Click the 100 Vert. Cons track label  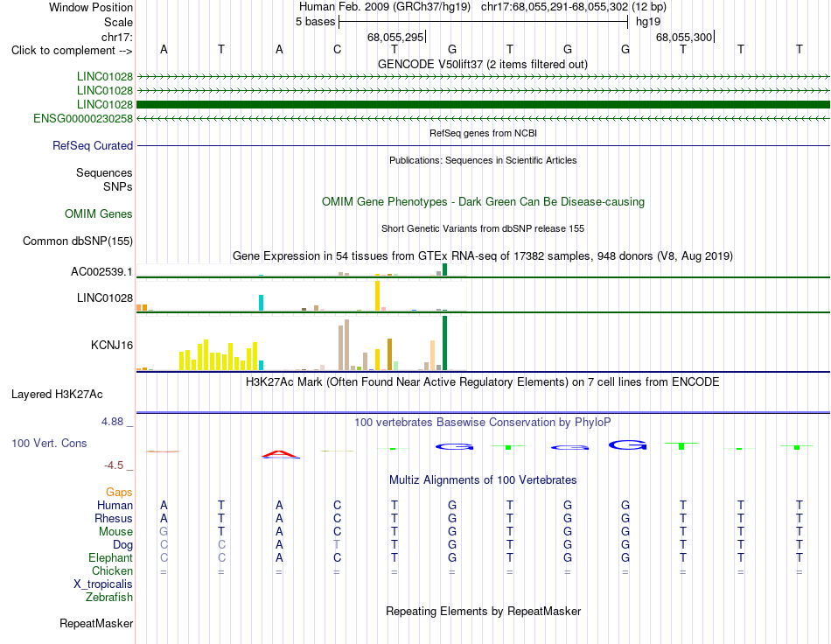[x=49, y=443]
